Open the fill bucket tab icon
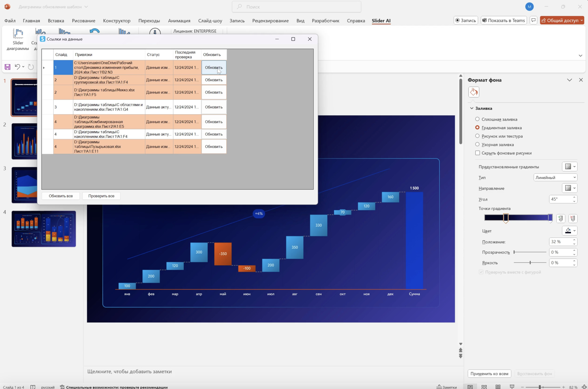The image size is (588, 389). pyautogui.click(x=473, y=92)
